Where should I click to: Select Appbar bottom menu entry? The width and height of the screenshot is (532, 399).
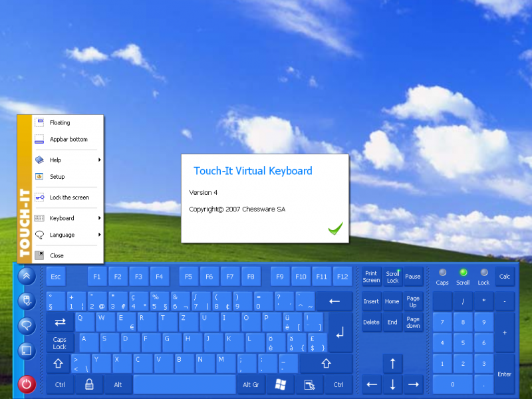point(68,139)
